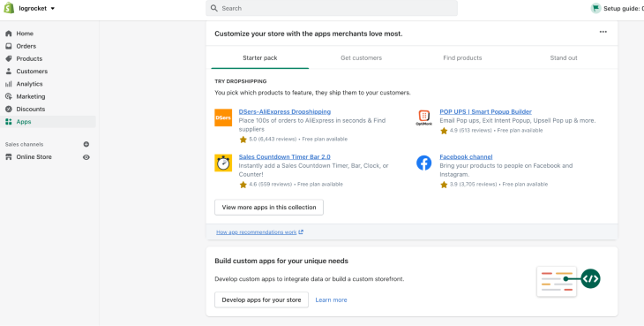644x326 pixels.
Task: Click the POP UPS rating star
Action: pyautogui.click(x=444, y=131)
